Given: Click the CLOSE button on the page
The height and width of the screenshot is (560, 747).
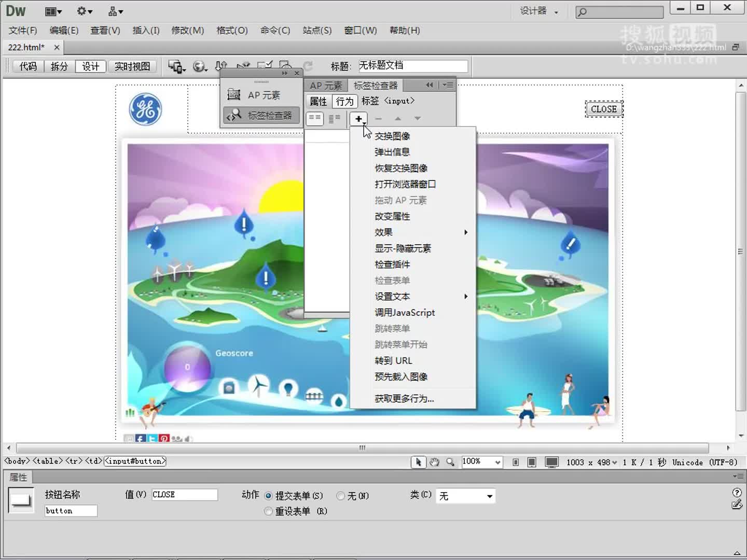Looking at the screenshot, I should point(604,109).
